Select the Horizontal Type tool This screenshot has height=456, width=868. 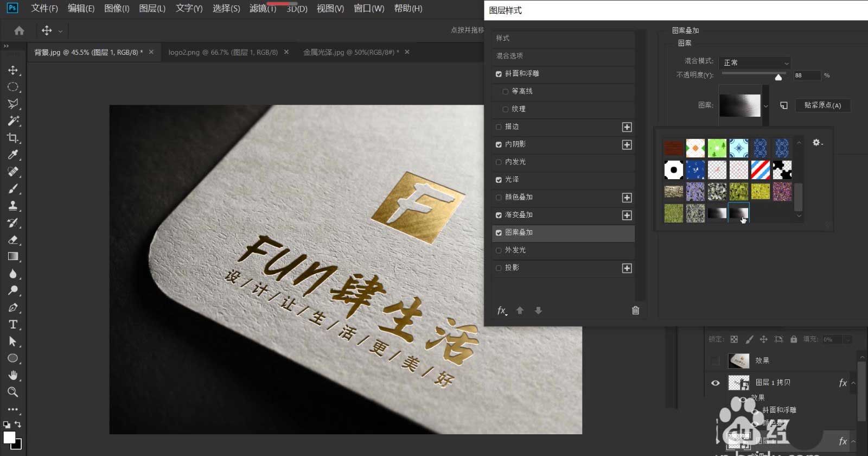tap(13, 324)
